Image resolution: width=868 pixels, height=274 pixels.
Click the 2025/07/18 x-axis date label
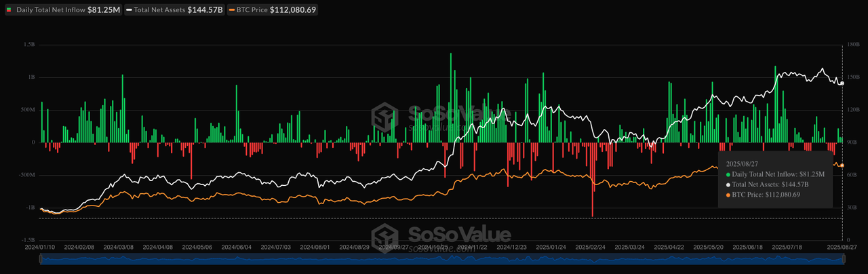788,248
